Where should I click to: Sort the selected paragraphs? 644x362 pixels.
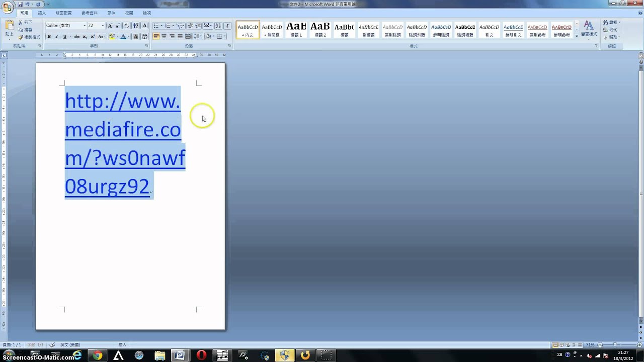coord(218,26)
